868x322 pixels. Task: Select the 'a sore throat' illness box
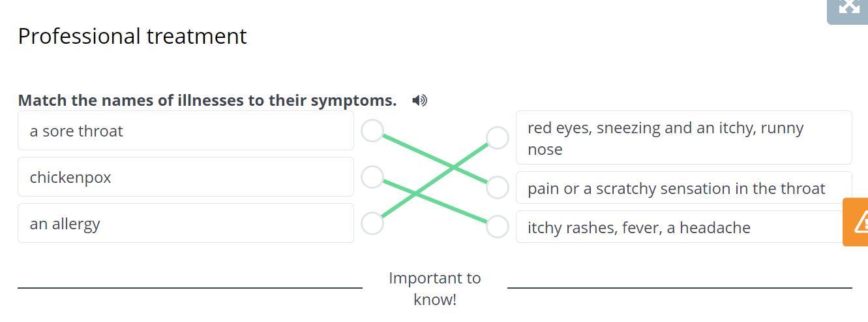(186, 131)
